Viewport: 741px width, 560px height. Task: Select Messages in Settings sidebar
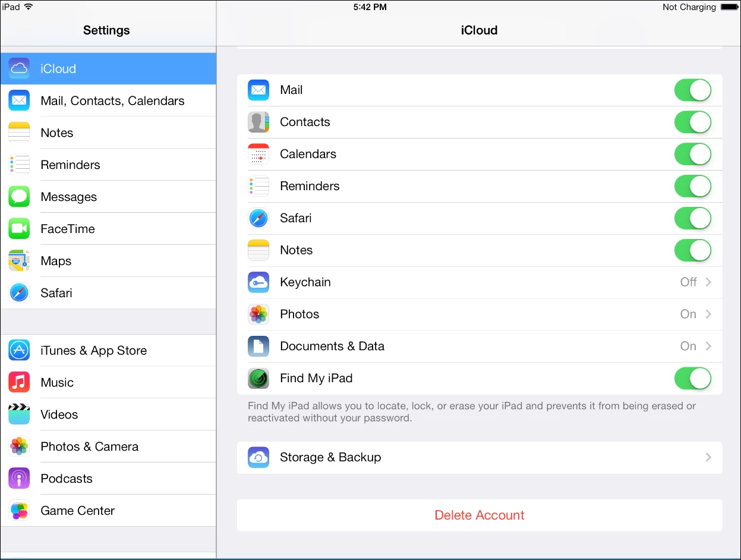[108, 197]
